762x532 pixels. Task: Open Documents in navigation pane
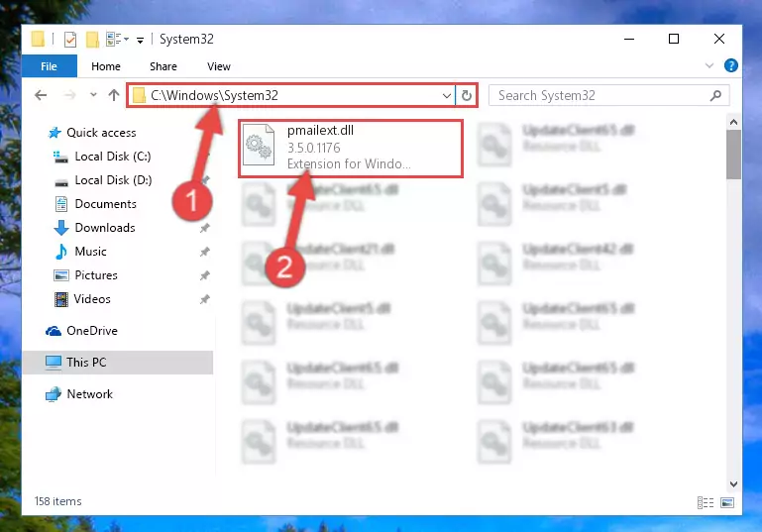96,204
